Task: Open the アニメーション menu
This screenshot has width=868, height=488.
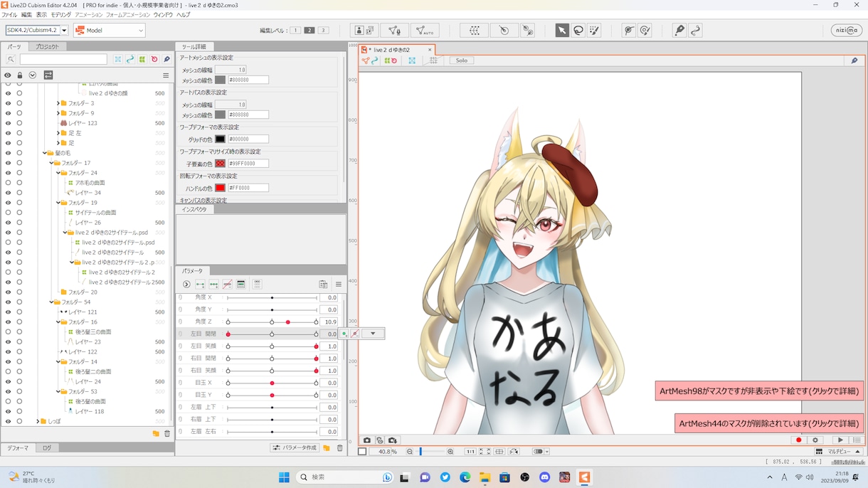Action: click(x=88, y=15)
